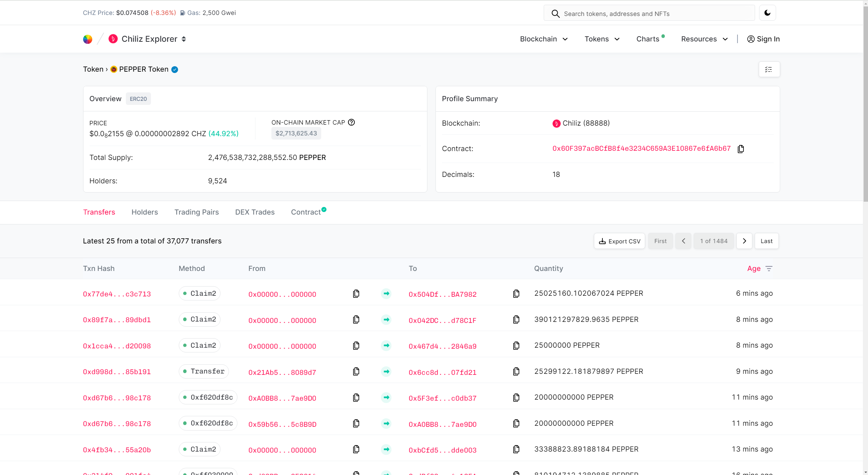
Task: Click '9,524' holders count
Action: 217,181
